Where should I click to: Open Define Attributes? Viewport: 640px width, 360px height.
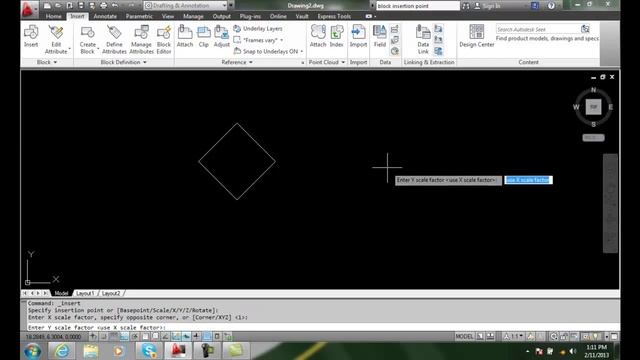pyautogui.click(x=114, y=40)
